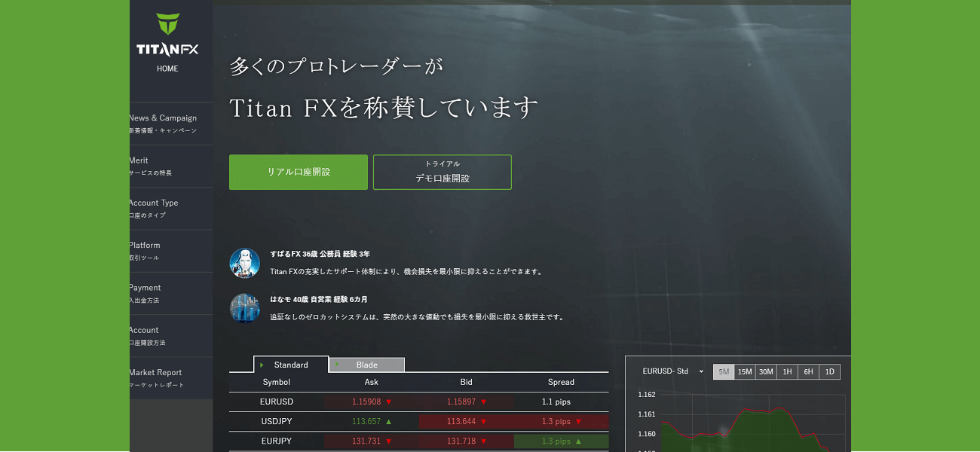The width and height of the screenshot is (980, 452).
Task: Click the Titan FX logo
Action: click(x=167, y=35)
